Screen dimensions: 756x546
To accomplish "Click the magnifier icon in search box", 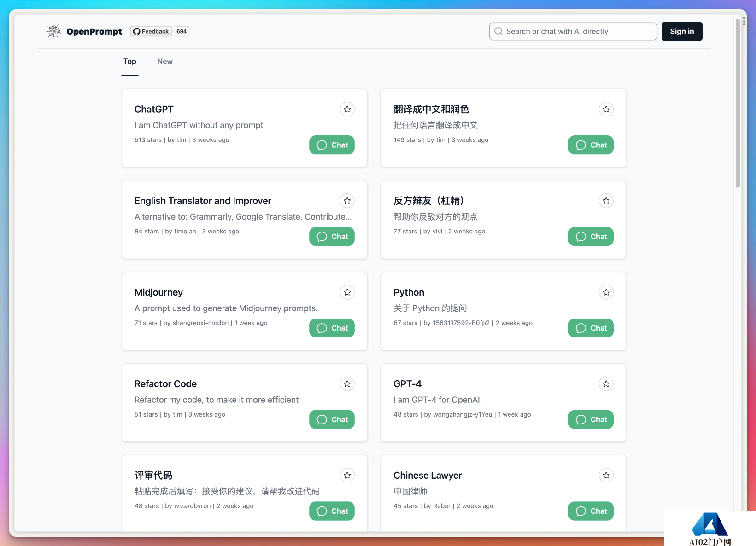I will [498, 31].
